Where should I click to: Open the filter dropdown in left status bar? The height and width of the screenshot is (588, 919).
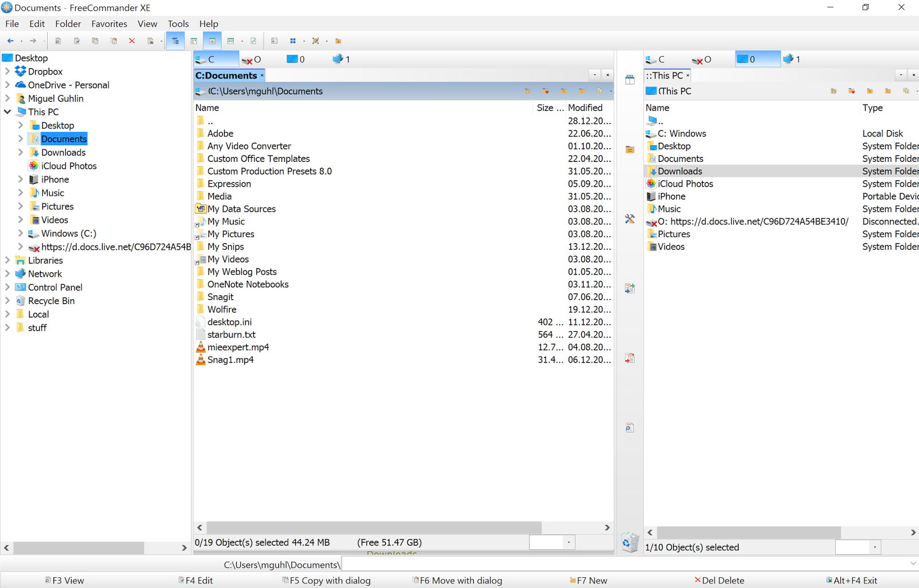(569, 542)
